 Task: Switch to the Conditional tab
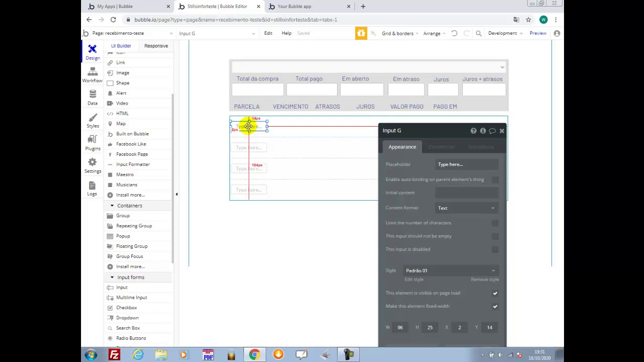coord(441,147)
